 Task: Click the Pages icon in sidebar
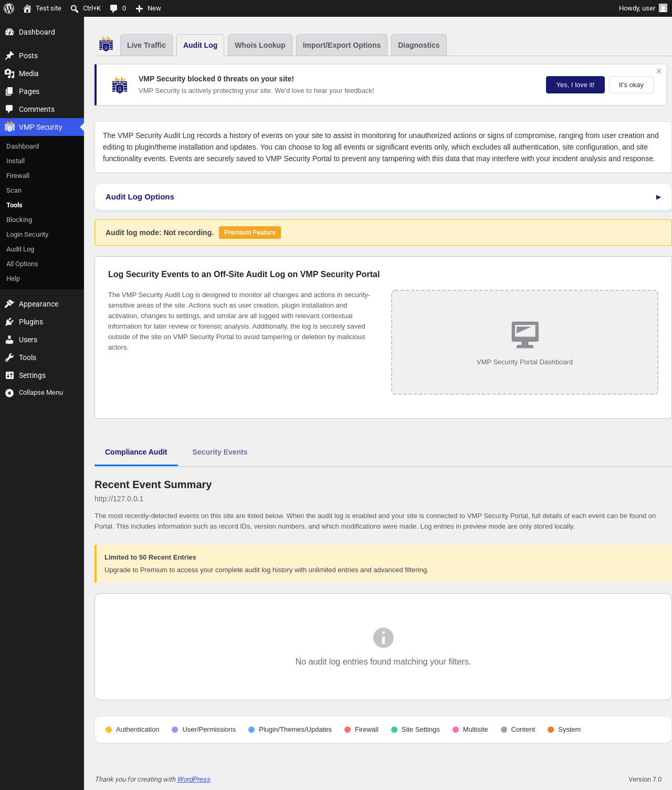(x=9, y=91)
